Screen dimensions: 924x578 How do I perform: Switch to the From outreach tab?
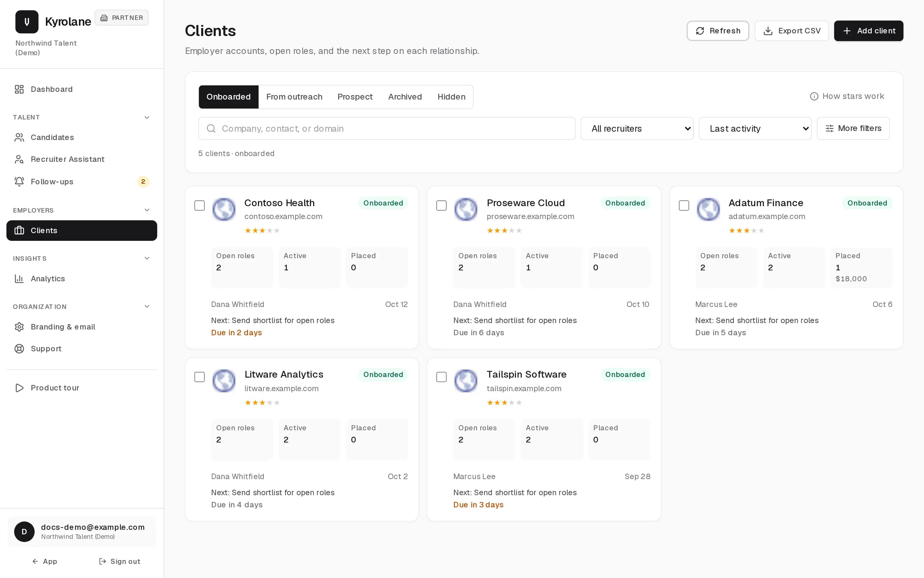[294, 97]
